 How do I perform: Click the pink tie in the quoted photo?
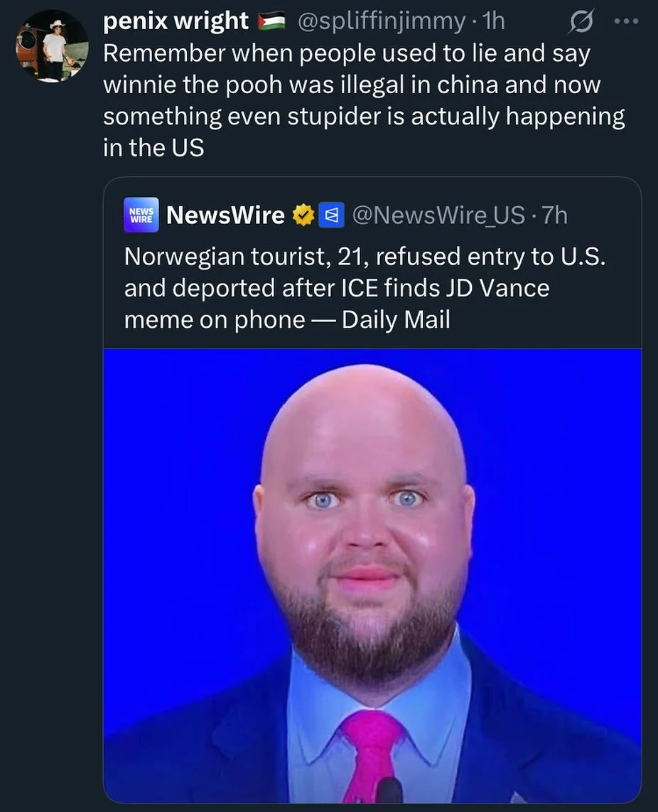tap(373, 754)
